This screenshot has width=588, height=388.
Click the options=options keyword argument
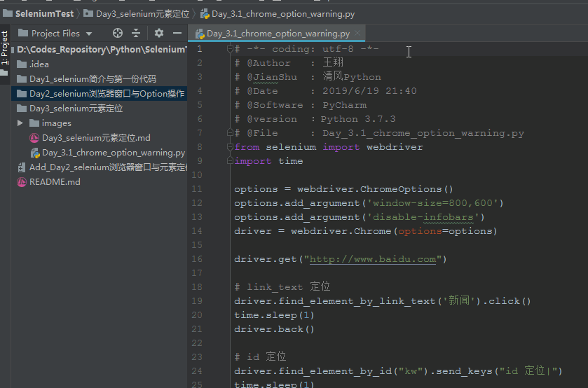pyautogui.click(x=445, y=231)
